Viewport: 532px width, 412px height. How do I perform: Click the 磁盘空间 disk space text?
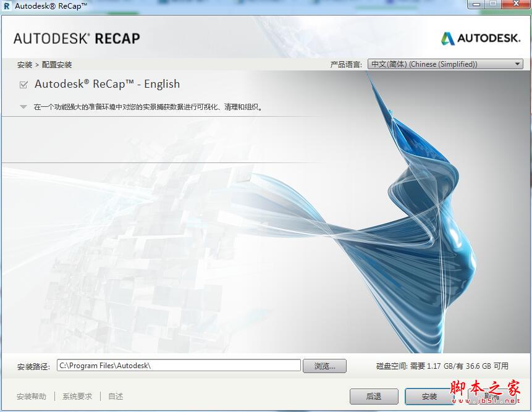442,366
